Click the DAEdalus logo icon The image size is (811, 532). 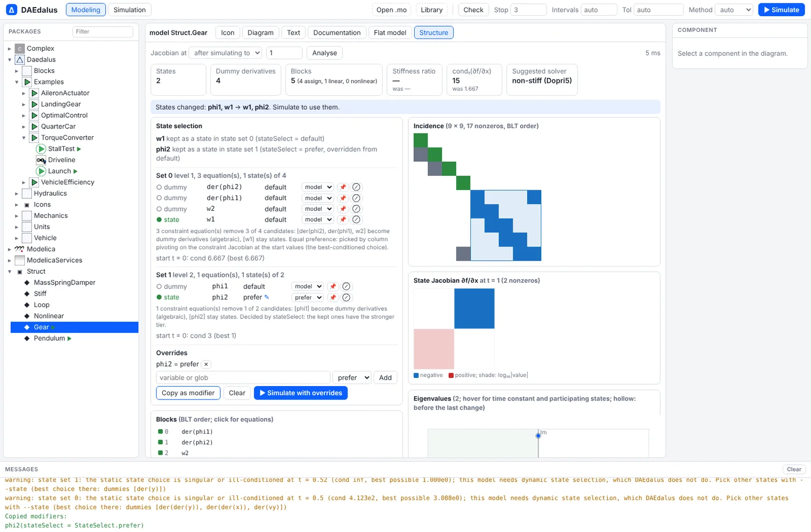coord(11,10)
